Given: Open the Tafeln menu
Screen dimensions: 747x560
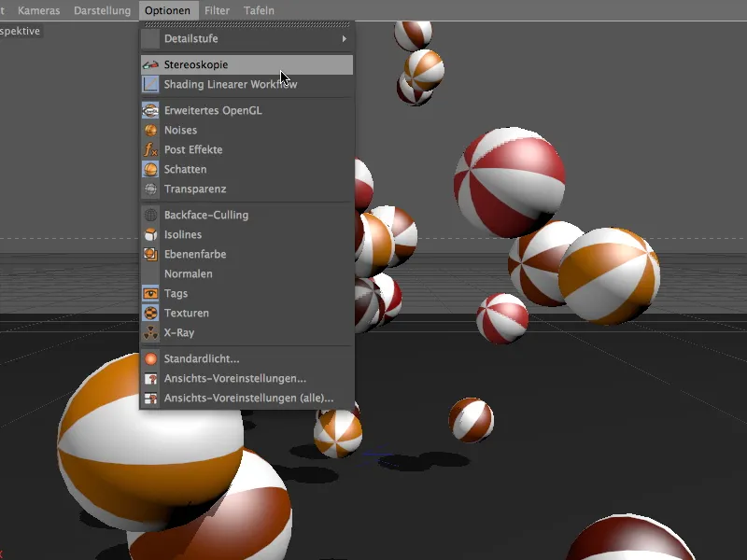Looking at the screenshot, I should click(259, 10).
